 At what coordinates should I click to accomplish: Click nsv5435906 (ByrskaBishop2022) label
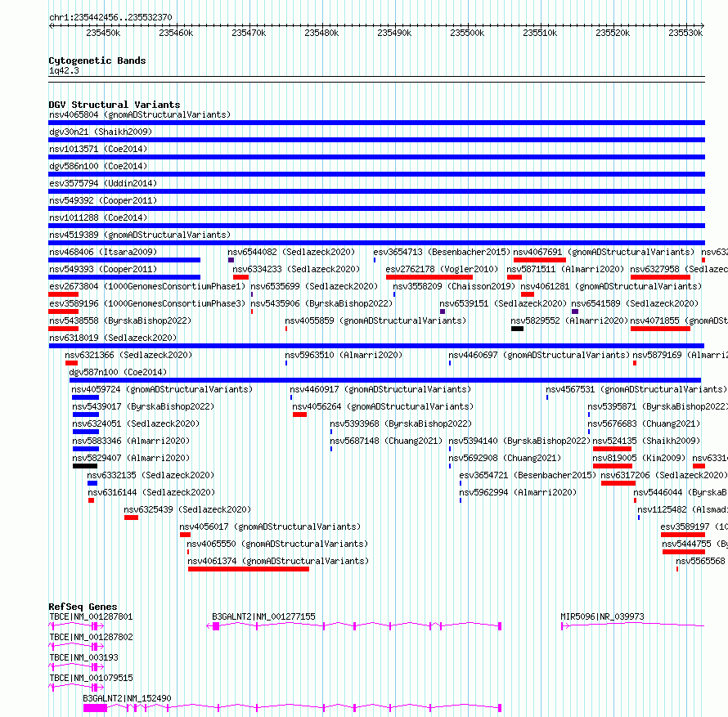tap(321, 303)
